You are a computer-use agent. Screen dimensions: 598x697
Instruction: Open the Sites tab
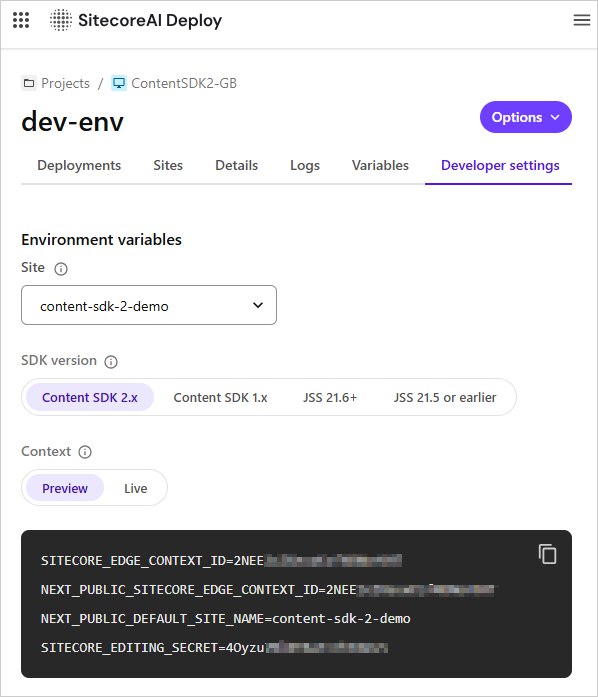168,165
